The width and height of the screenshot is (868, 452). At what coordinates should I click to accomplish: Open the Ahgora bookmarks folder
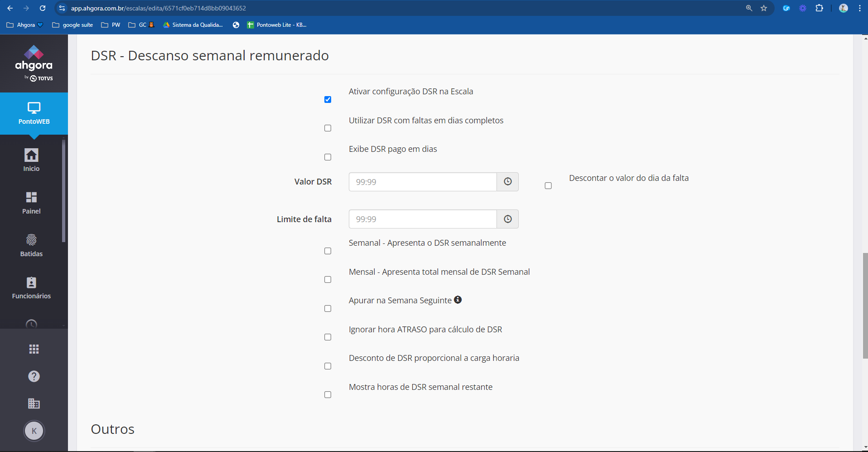click(25, 25)
